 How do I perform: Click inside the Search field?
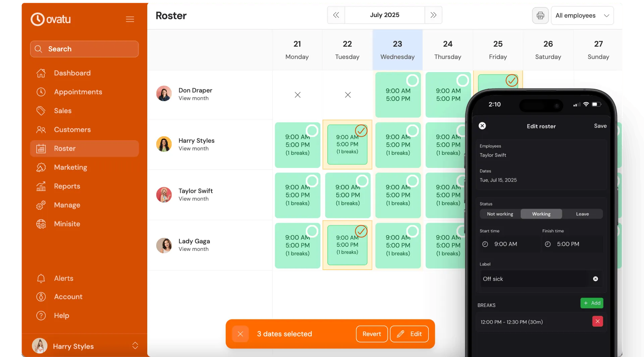coord(84,49)
